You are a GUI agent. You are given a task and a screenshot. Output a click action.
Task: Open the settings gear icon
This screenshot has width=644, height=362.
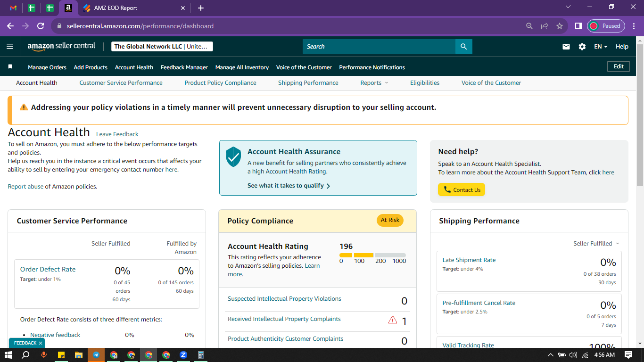(x=582, y=47)
